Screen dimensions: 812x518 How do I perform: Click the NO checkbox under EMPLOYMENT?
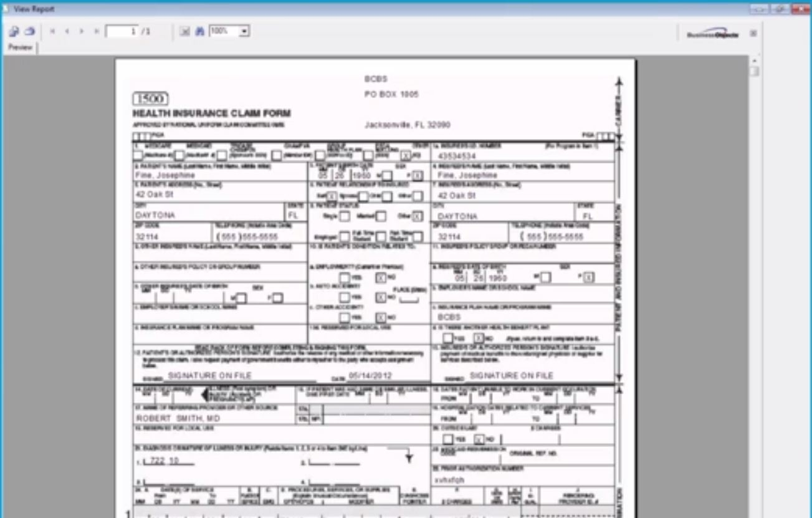(381, 279)
